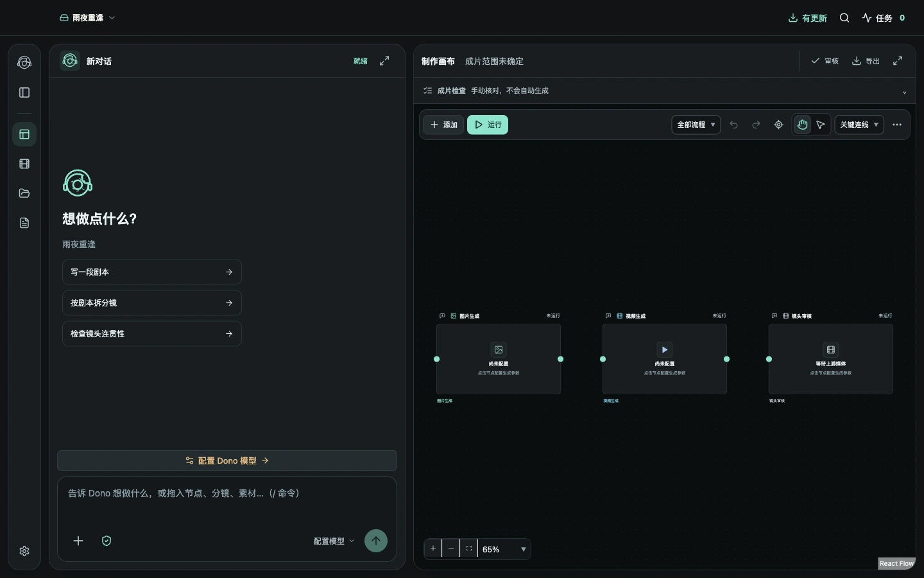
Task: Expand the 成片检查 section chevron
Action: coord(905,92)
